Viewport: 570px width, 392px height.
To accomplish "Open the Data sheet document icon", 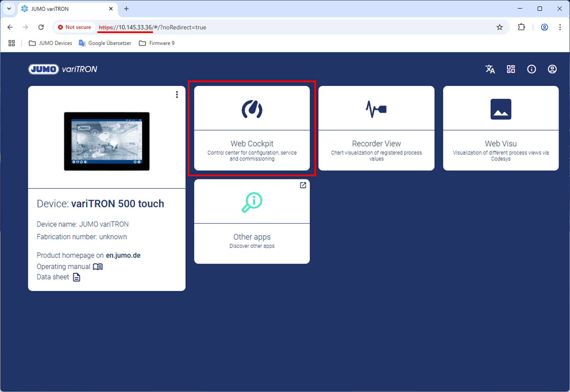I will [x=77, y=277].
